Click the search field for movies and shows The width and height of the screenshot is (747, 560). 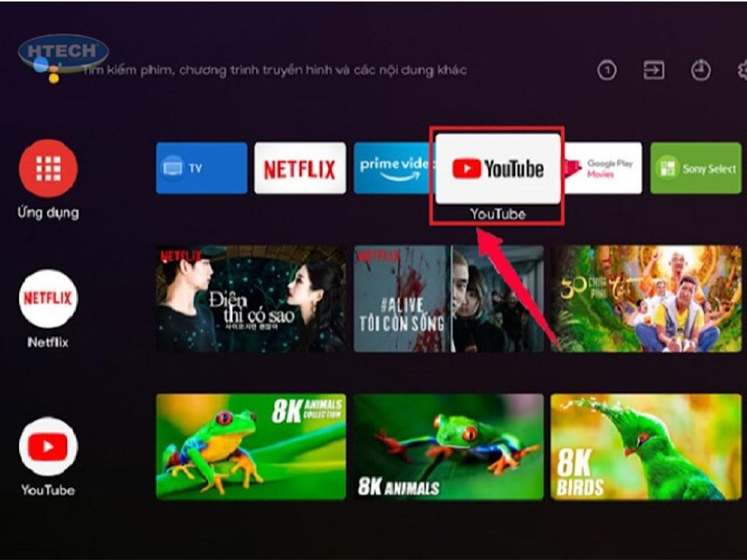pos(274,70)
